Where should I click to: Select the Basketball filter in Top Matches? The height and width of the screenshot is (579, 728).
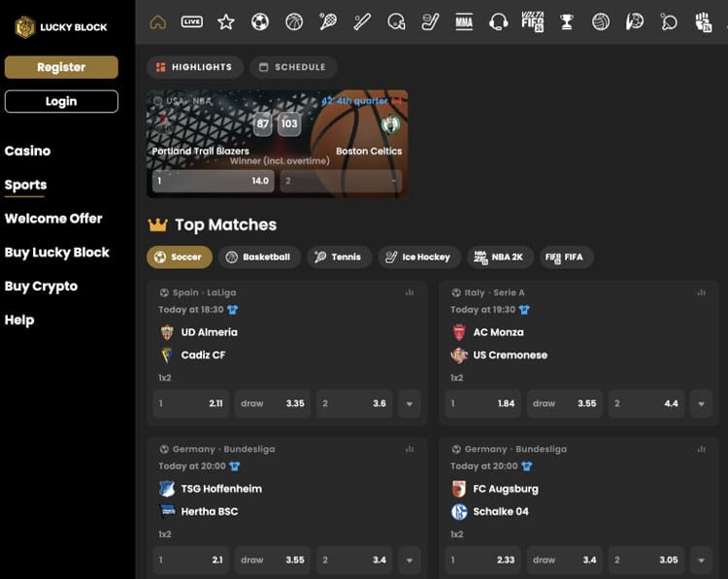pyautogui.click(x=259, y=257)
